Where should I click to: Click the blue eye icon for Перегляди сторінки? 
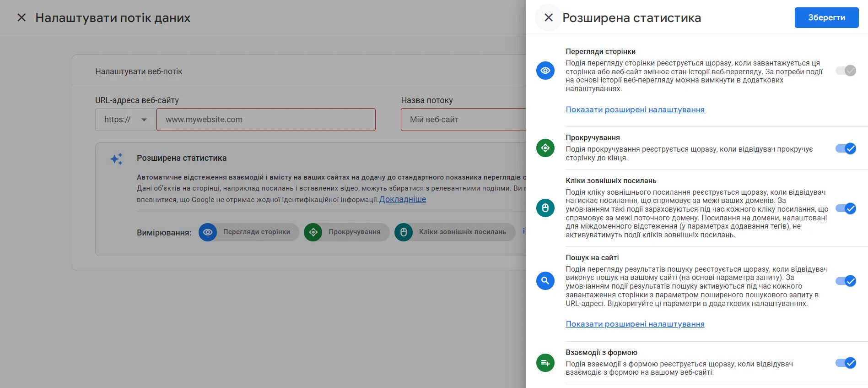click(545, 71)
